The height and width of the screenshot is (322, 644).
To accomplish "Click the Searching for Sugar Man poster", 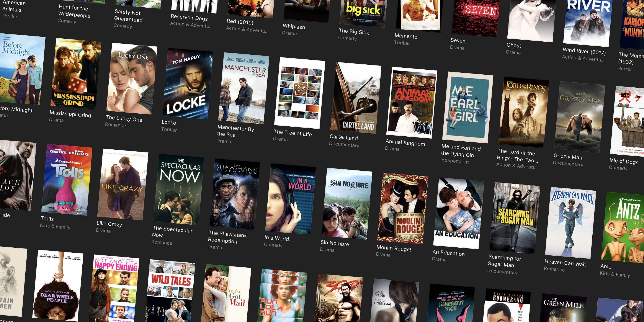I will (515, 218).
